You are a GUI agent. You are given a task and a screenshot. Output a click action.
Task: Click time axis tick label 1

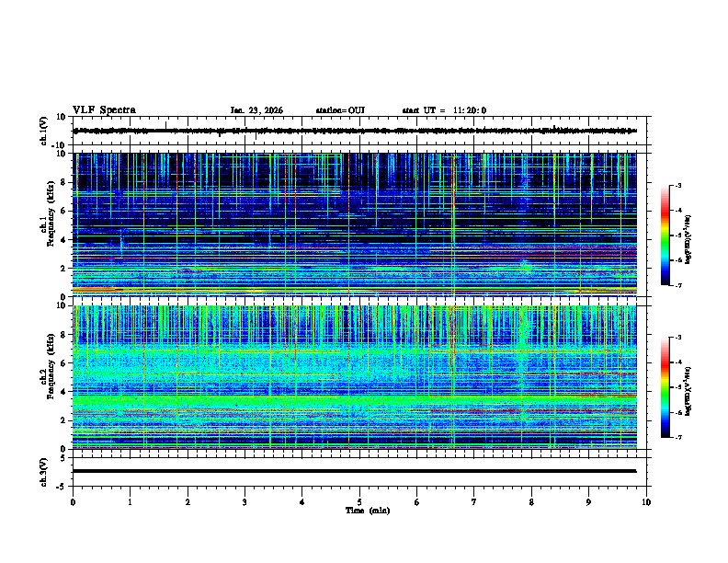tap(130, 502)
